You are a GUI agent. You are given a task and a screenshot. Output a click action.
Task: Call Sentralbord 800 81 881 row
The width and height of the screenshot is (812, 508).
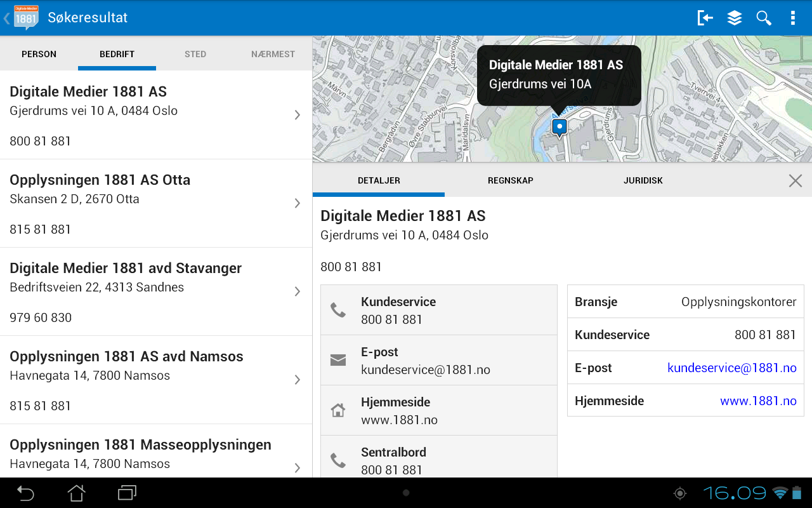[x=439, y=457]
